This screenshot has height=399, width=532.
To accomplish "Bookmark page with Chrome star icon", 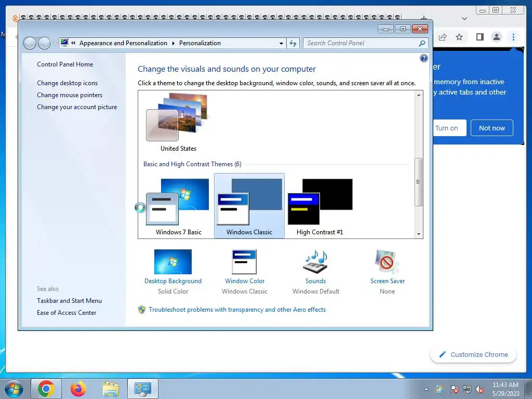I will point(459,37).
